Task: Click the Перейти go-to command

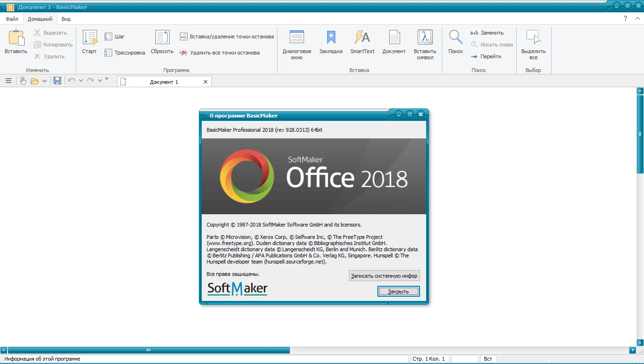Action: (x=486, y=56)
